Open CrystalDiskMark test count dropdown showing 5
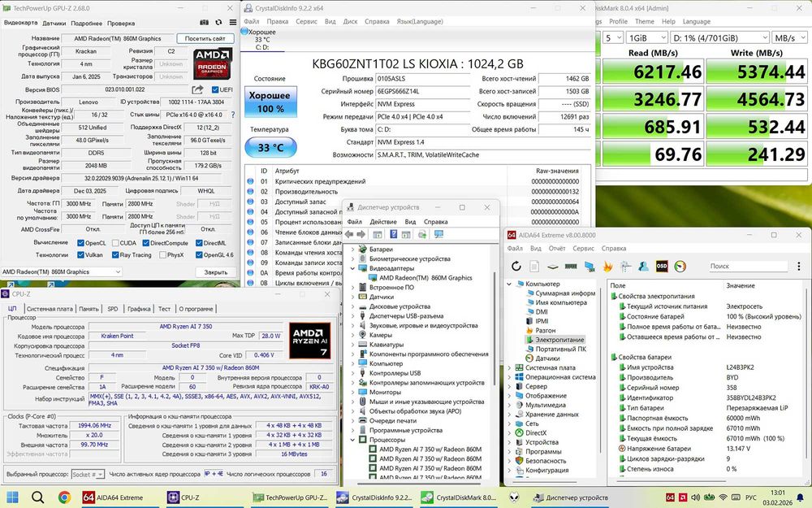The image size is (812, 508). pos(612,38)
